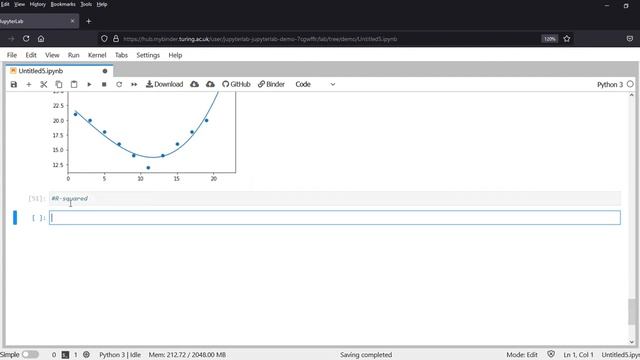Image resolution: width=640 pixels, height=360 pixels.
Task: Open the File menu
Action: pyautogui.click(x=12, y=55)
